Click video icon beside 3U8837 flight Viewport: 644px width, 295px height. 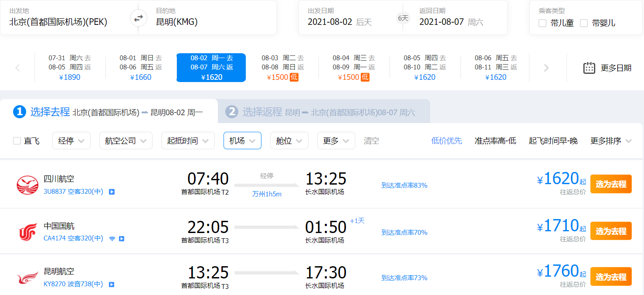click(112, 192)
